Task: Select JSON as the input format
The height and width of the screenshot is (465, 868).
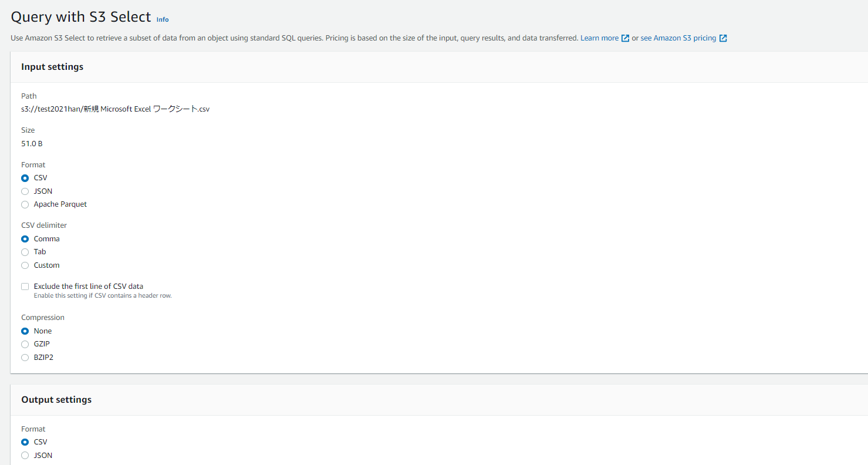Action: tap(25, 191)
